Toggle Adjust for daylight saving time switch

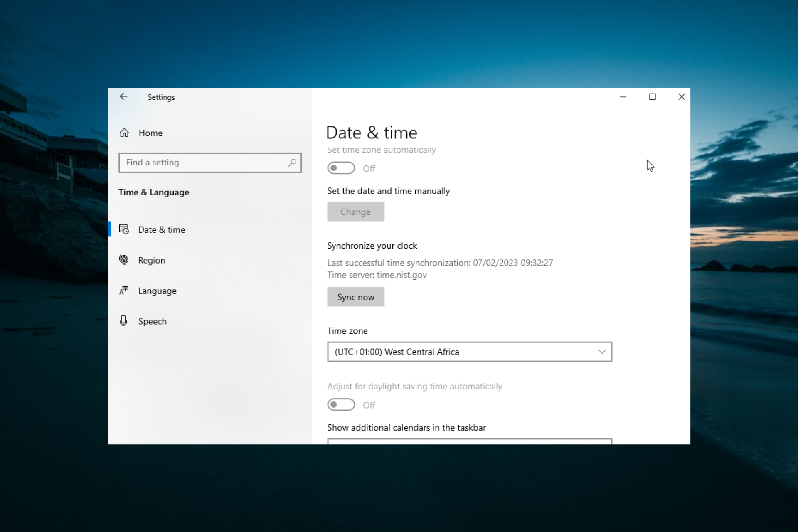(340, 404)
